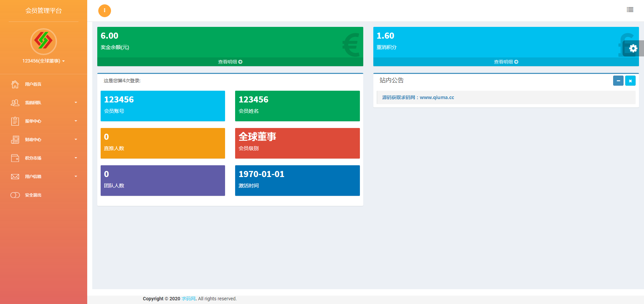Viewport: 644px width, 304px height.
Task: Click 查看明细 under 奖金余额
Action: pos(230,62)
